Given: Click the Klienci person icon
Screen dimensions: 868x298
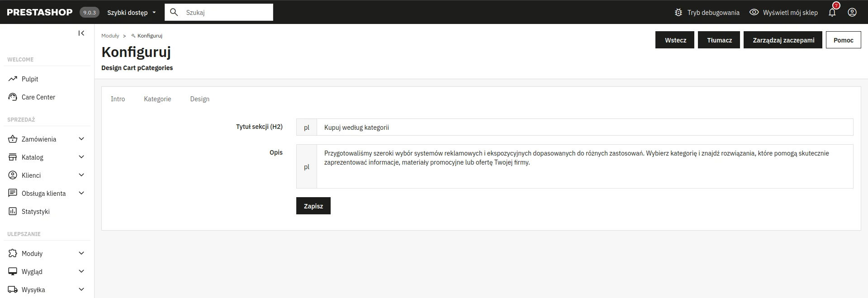Looking at the screenshot, I should click(x=13, y=175).
